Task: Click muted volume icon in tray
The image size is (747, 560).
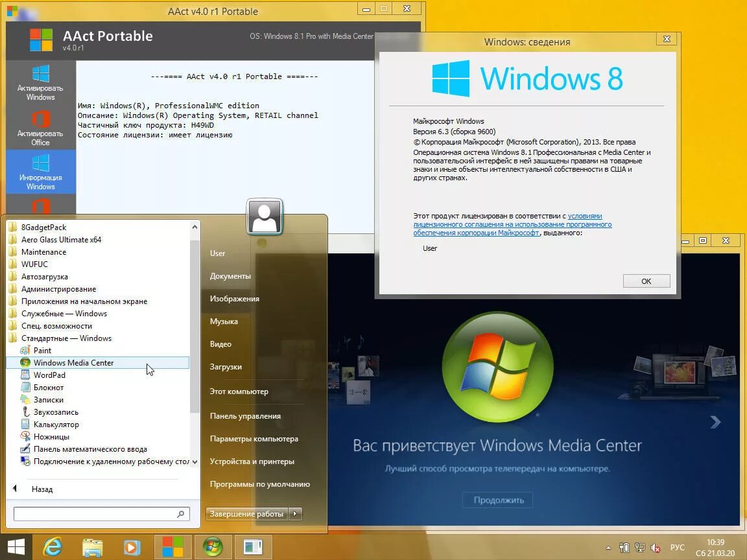Action: (656, 548)
